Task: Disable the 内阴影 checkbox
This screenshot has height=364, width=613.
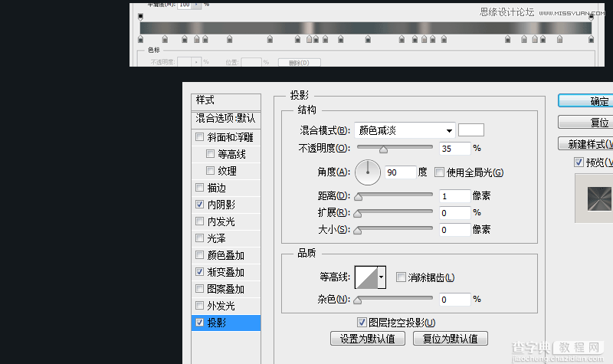Action: tap(200, 205)
